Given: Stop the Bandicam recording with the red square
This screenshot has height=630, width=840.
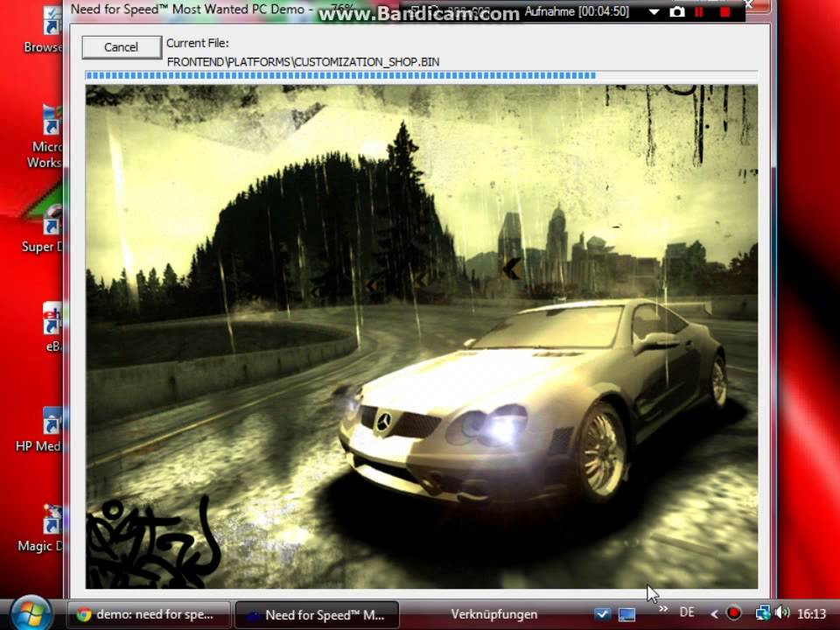Looking at the screenshot, I should pyautogui.click(x=724, y=11).
